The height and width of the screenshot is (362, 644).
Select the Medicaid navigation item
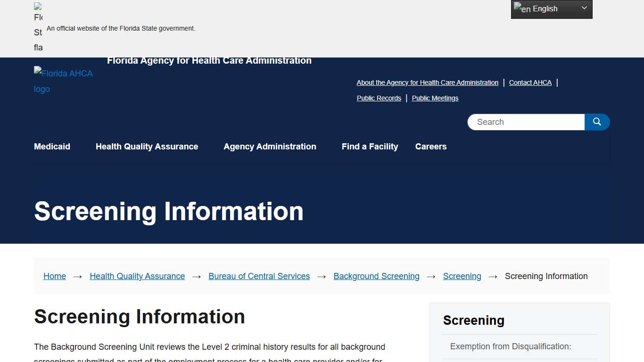coord(52,147)
